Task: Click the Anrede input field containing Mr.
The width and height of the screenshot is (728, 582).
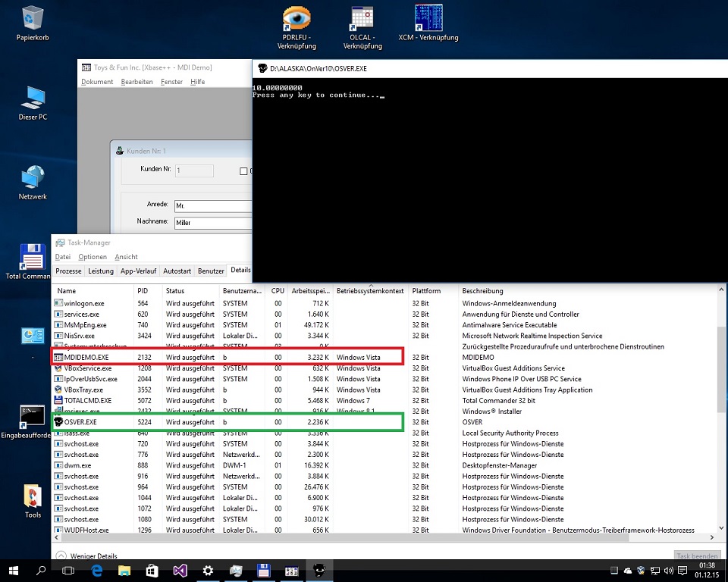Action: (213, 206)
